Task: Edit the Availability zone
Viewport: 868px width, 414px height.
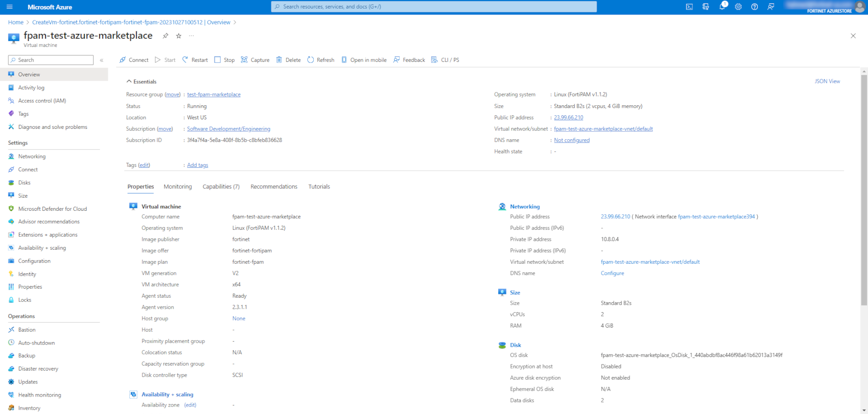Action: [190, 405]
